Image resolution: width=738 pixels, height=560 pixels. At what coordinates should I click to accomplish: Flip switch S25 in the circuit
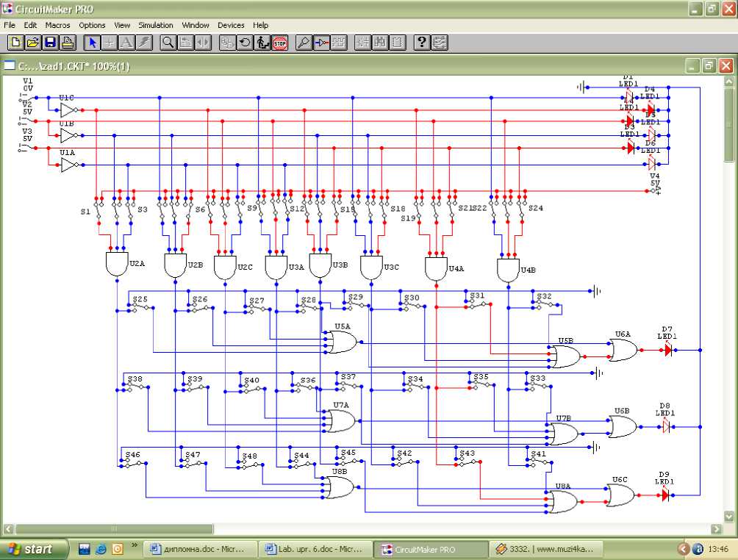[x=139, y=308]
